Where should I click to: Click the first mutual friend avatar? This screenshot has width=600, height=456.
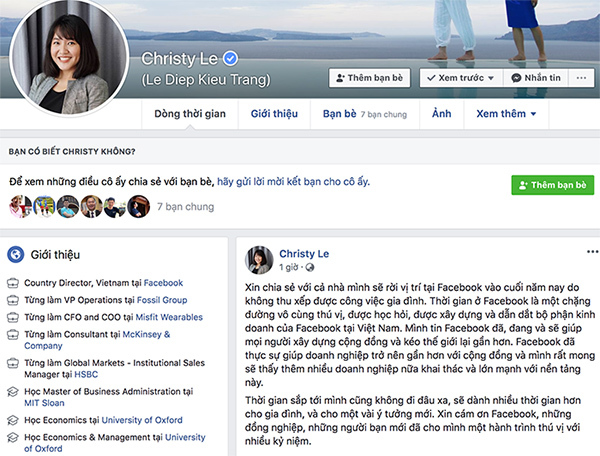click(x=17, y=207)
